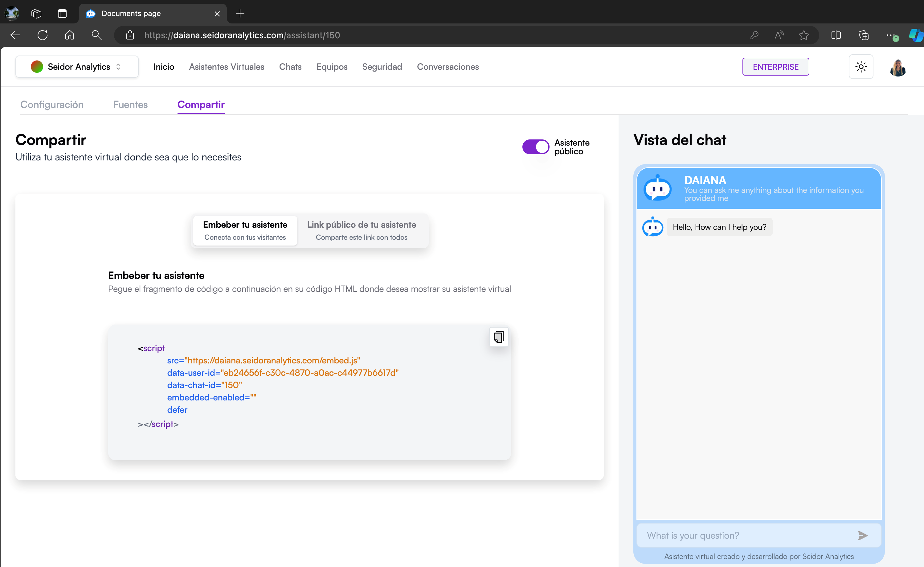This screenshot has width=924, height=567.
Task: Click the browser favorites star icon
Action: (x=803, y=35)
